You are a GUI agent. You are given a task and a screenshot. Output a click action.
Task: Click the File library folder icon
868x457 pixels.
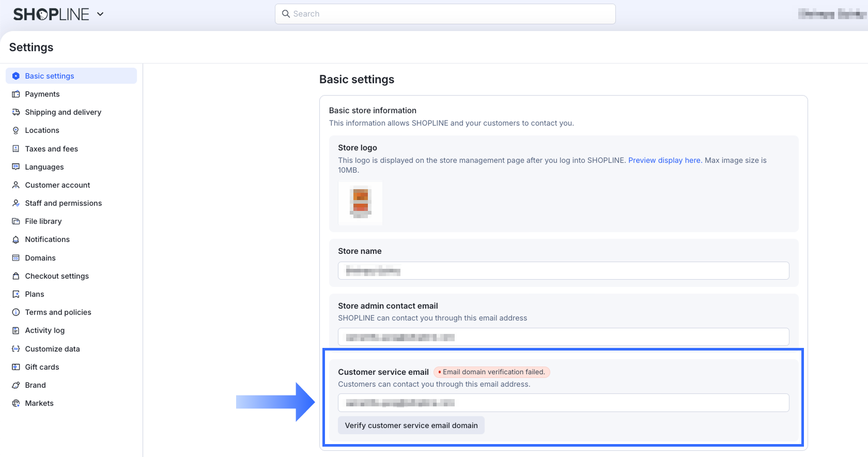[16, 221]
